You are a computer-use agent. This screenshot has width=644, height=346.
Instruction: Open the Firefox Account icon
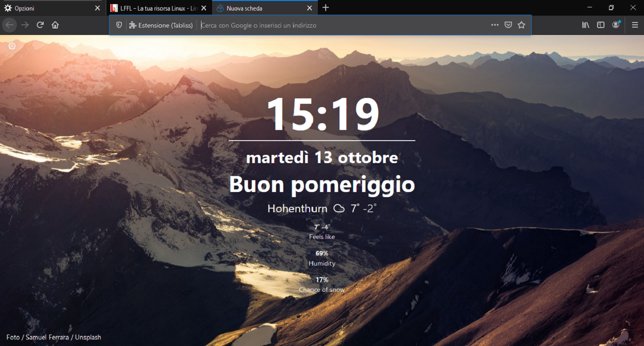click(x=616, y=25)
